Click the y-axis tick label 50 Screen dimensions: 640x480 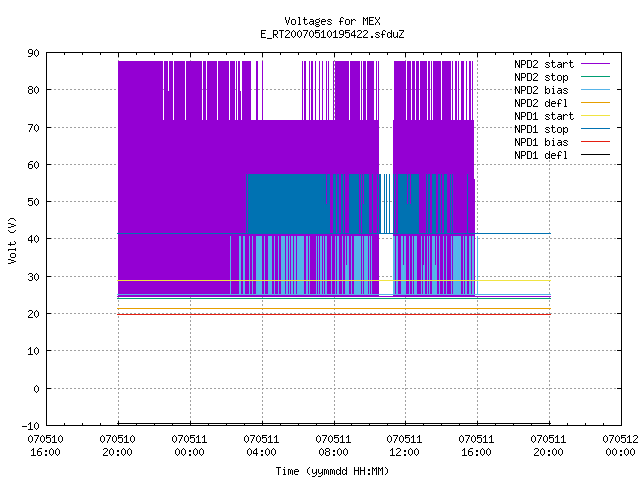(x=33, y=202)
